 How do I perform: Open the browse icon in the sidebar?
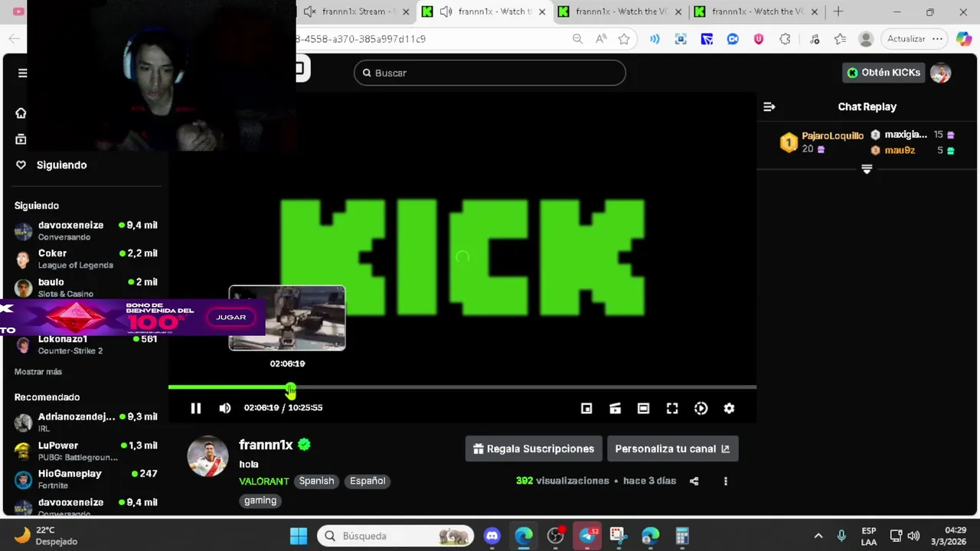pyautogui.click(x=21, y=139)
